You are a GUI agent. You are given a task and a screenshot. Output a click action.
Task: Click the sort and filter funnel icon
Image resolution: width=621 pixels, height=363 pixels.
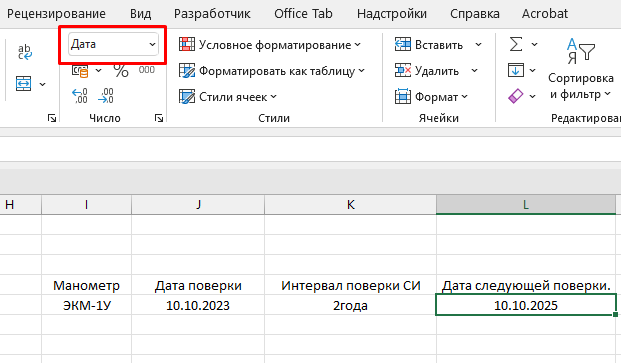pos(581,51)
